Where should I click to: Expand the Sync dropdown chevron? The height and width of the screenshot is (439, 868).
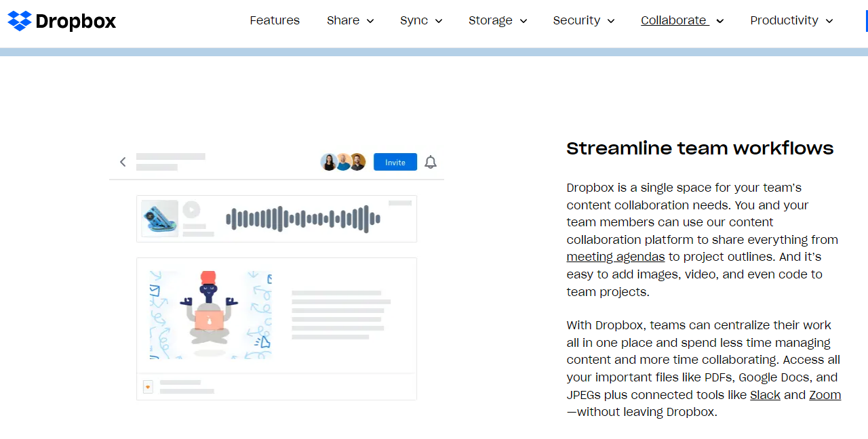[x=439, y=21]
